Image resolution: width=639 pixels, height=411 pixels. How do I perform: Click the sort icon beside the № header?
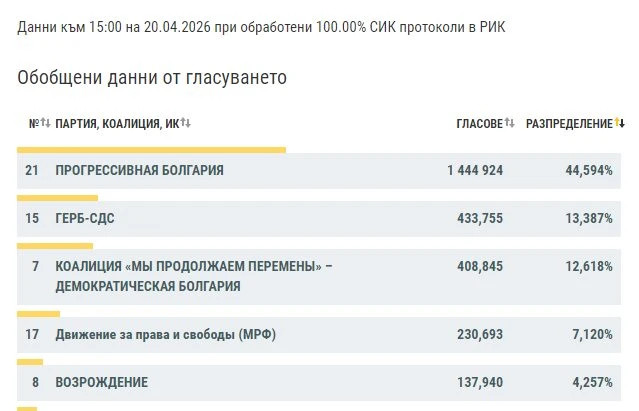point(46,123)
